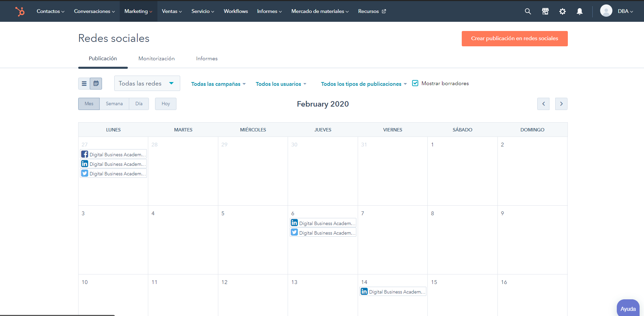This screenshot has height=316, width=644.
Task: Switch calendar to Día view
Action: [x=139, y=104]
